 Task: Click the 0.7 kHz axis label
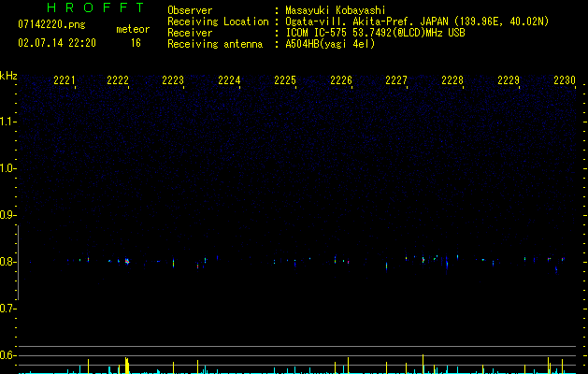7,309
